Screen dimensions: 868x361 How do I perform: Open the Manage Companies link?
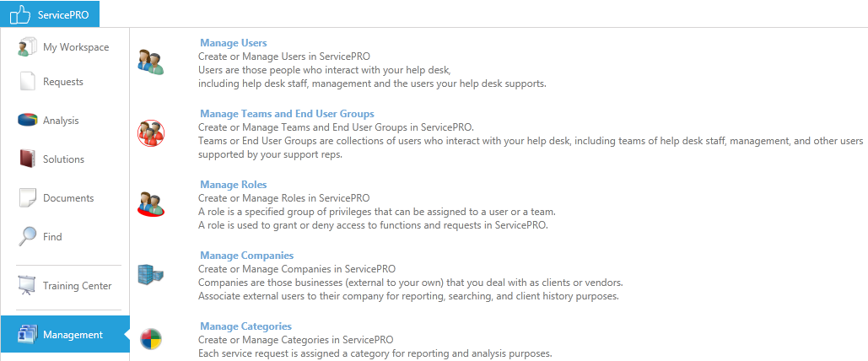(246, 256)
